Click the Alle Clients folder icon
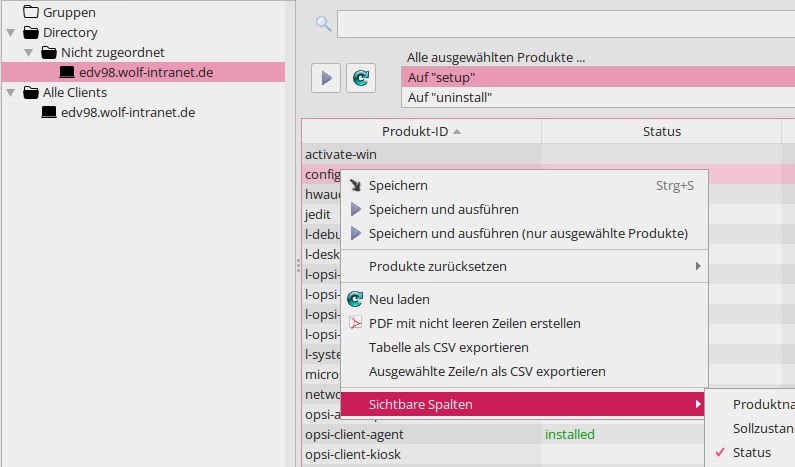Image resolution: width=795 pixels, height=467 pixels. coord(31,92)
